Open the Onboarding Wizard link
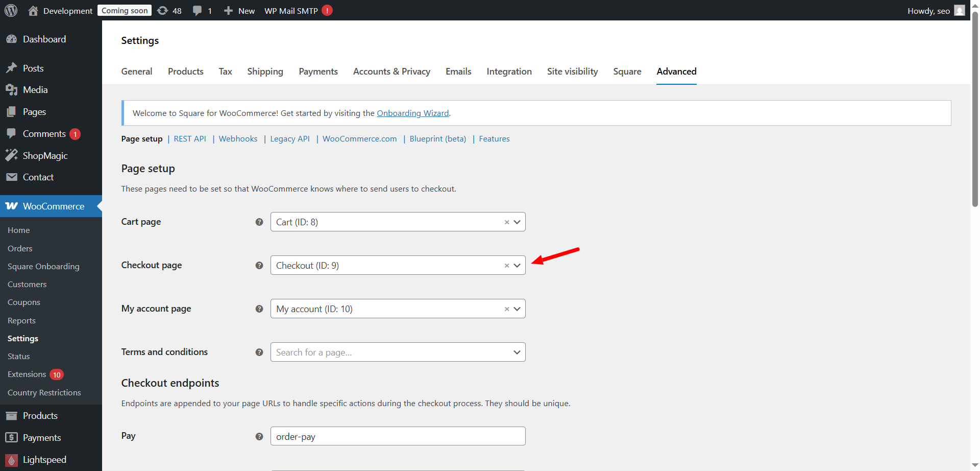The height and width of the screenshot is (471, 980). pos(413,113)
